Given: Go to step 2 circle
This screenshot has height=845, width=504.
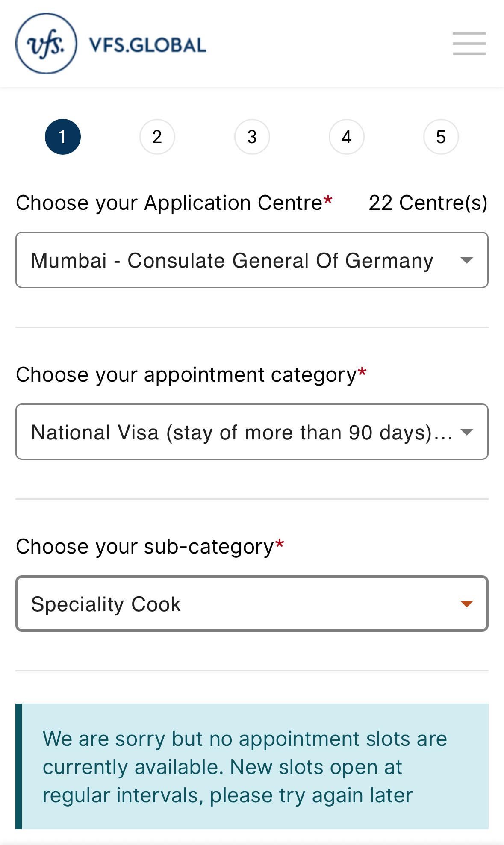Looking at the screenshot, I should coord(157,137).
